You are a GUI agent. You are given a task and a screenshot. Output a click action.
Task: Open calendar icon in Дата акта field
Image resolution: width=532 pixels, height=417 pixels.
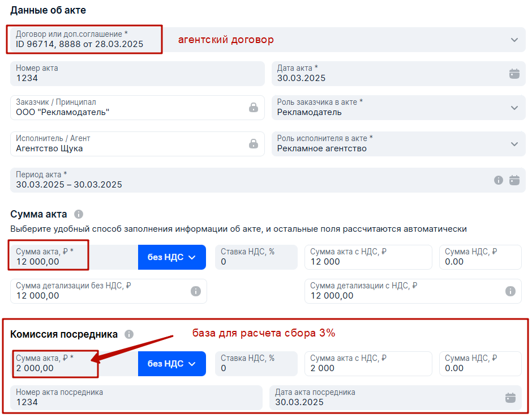pyautogui.click(x=514, y=73)
